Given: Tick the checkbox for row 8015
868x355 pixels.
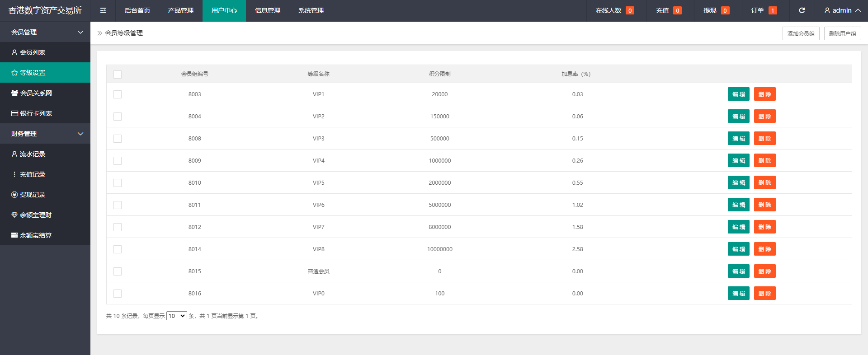Looking at the screenshot, I should (x=118, y=271).
